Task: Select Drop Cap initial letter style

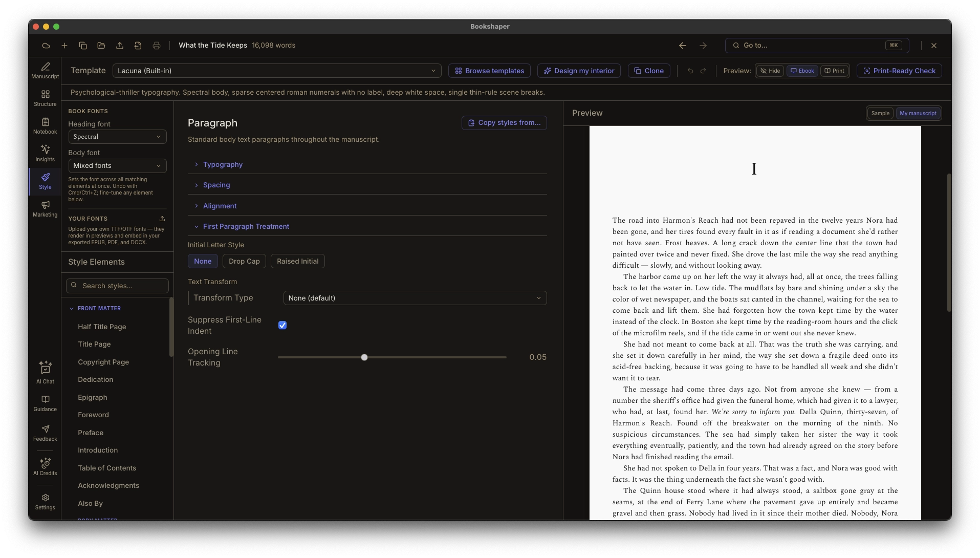Action: pos(244,261)
